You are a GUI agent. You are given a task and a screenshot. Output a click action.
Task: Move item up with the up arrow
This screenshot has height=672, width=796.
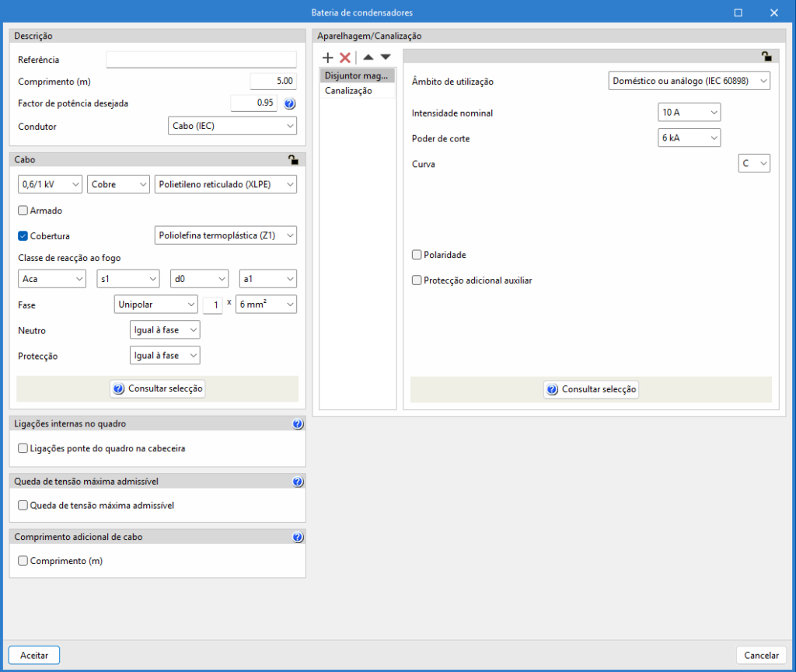(x=368, y=57)
